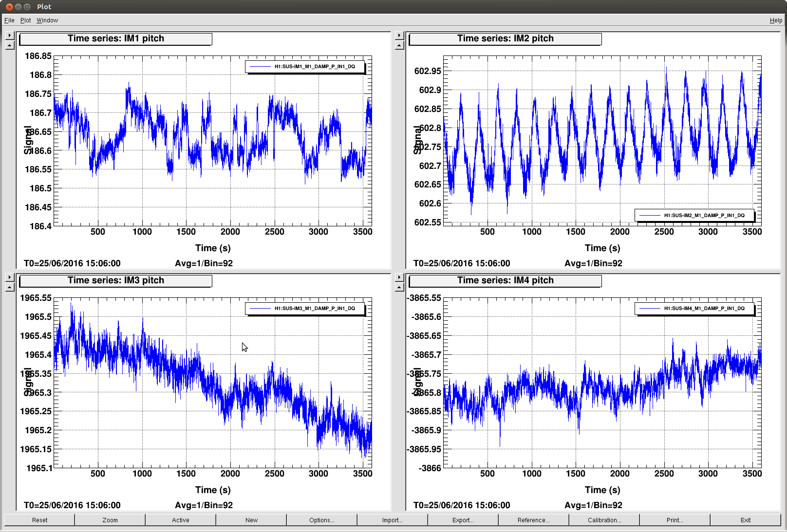Close the Plot window
The width and height of the screenshot is (787, 532).
coord(9,7)
